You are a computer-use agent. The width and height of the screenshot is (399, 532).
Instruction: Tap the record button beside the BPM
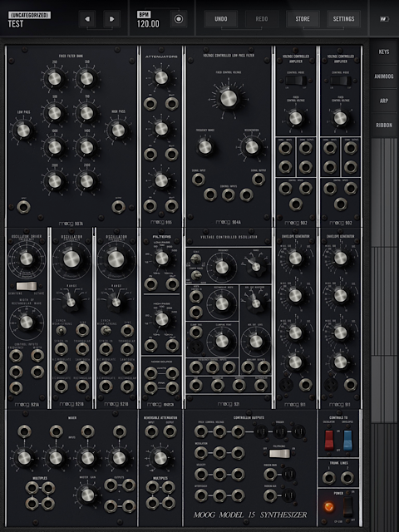(179, 19)
